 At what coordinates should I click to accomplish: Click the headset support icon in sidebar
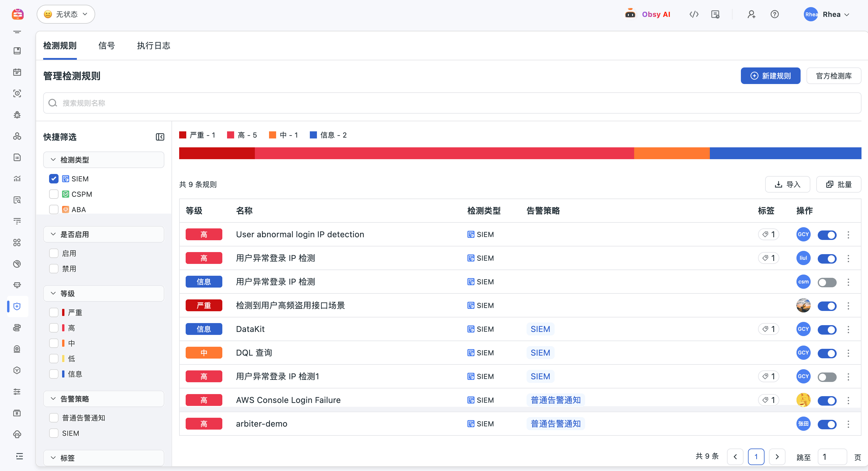click(x=17, y=434)
